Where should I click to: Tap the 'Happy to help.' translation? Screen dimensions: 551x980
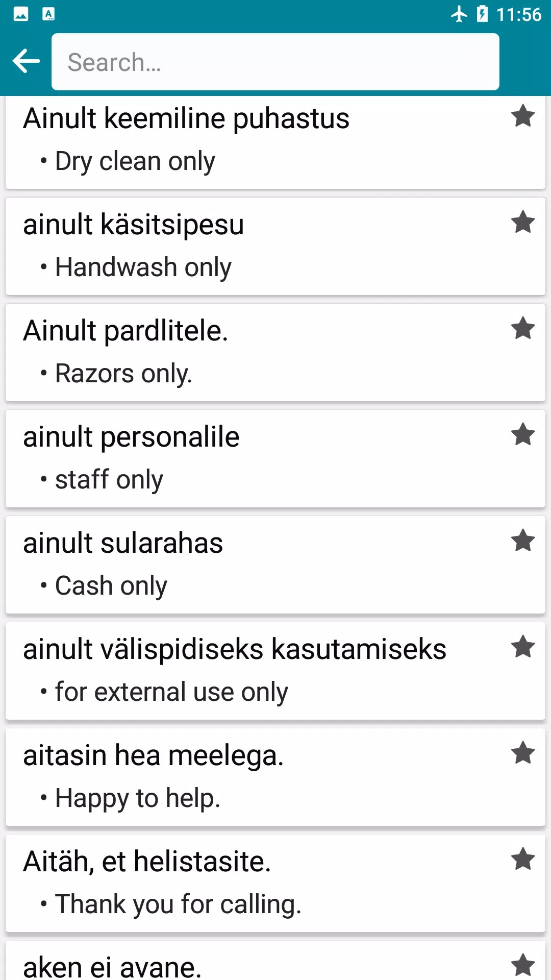click(138, 798)
